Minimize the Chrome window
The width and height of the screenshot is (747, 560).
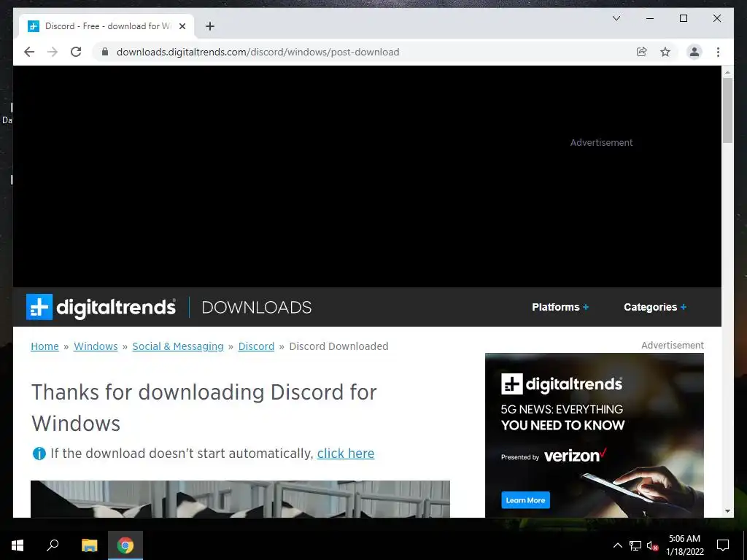650,18
